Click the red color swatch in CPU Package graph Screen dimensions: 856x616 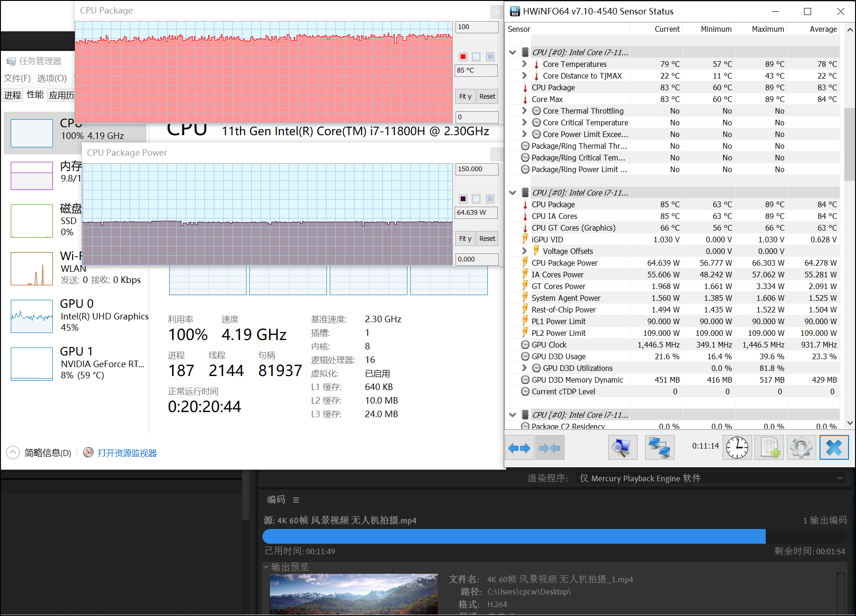tap(463, 57)
